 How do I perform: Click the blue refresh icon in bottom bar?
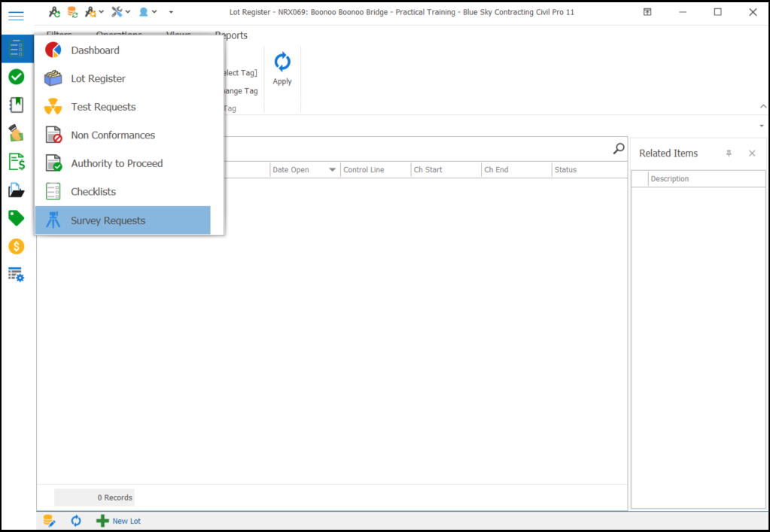pyautogui.click(x=76, y=521)
